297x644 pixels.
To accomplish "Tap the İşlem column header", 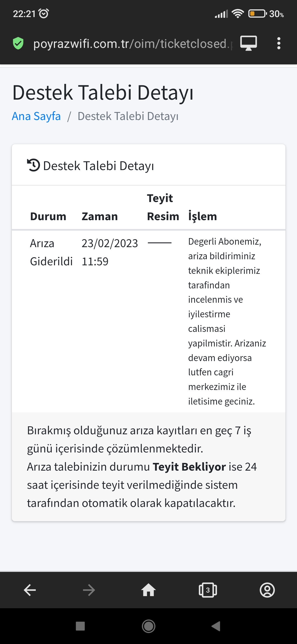I will (203, 216).
